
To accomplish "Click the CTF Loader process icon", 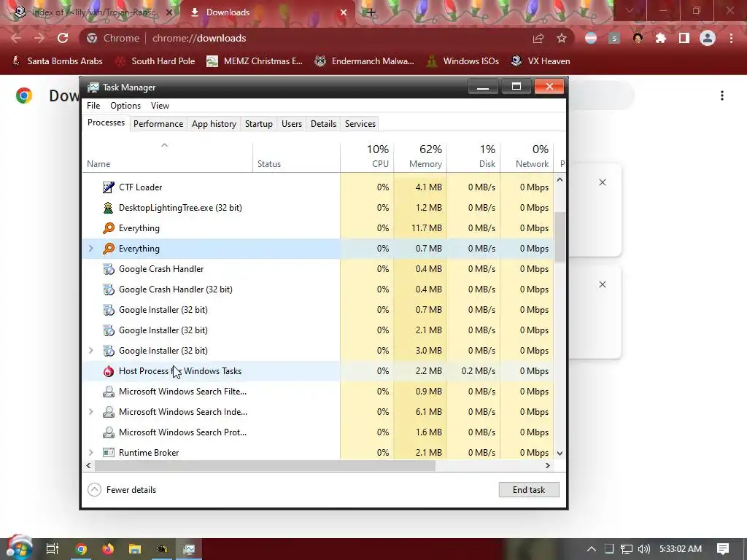I will 109,187.
